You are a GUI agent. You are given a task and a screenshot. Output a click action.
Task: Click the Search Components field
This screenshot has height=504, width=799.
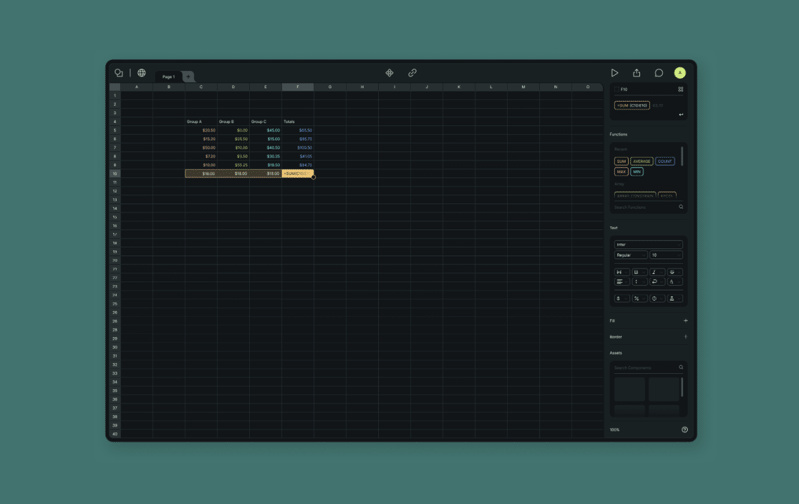pos(648,367)
